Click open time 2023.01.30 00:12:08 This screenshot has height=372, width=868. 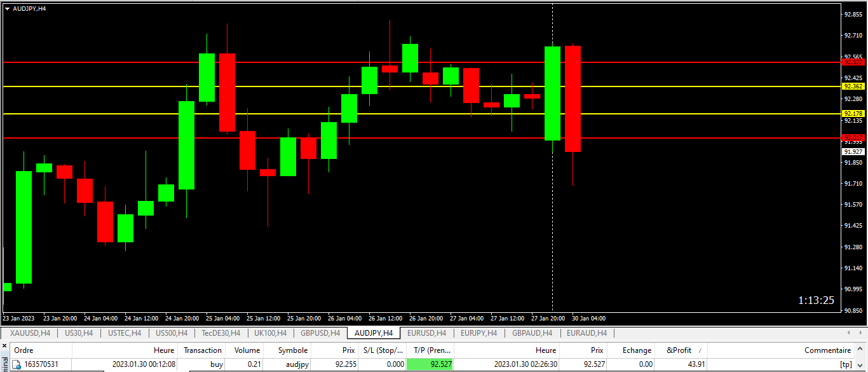(x=144, y=364)
